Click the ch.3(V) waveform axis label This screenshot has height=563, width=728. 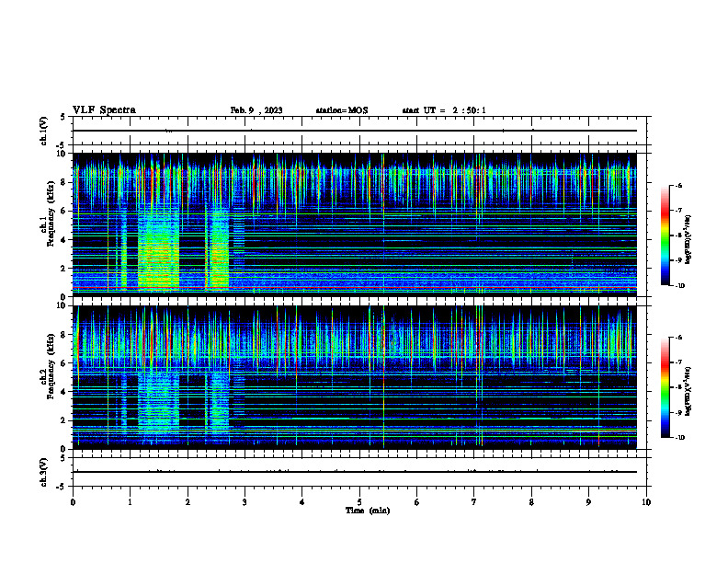click(43, 472)
